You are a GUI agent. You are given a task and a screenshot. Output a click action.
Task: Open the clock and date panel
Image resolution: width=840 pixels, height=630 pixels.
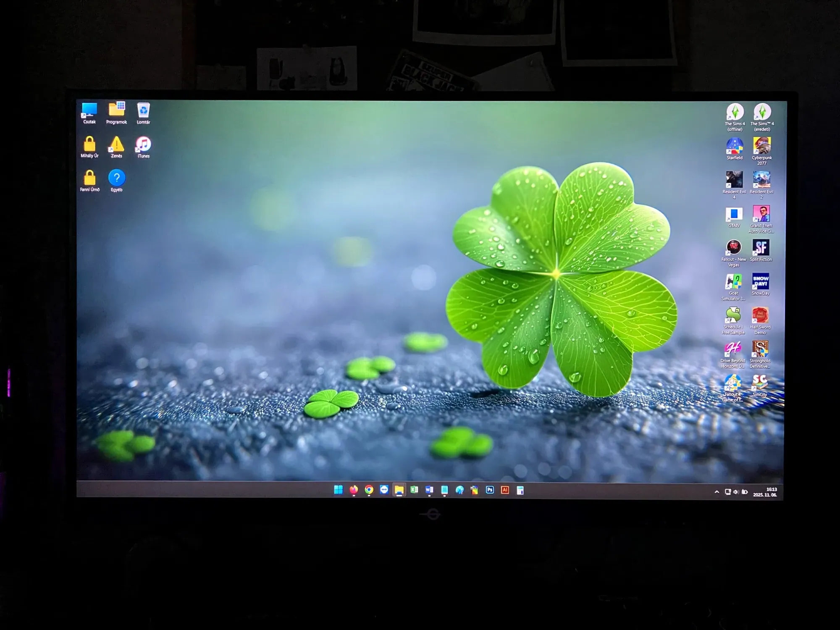tap(765, 492)
